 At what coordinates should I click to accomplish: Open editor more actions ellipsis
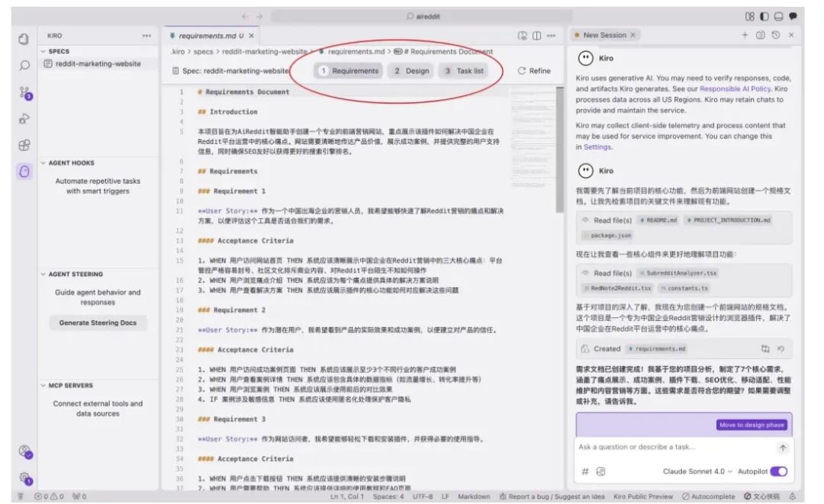click(551, 36)
